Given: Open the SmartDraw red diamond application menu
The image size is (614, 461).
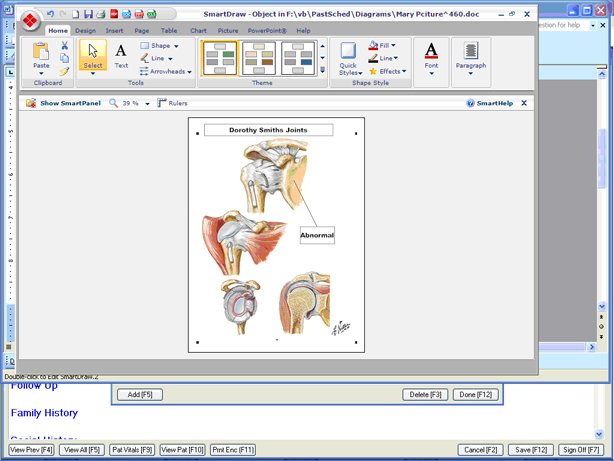Looking at the screenshot, I should pos(30,20).
